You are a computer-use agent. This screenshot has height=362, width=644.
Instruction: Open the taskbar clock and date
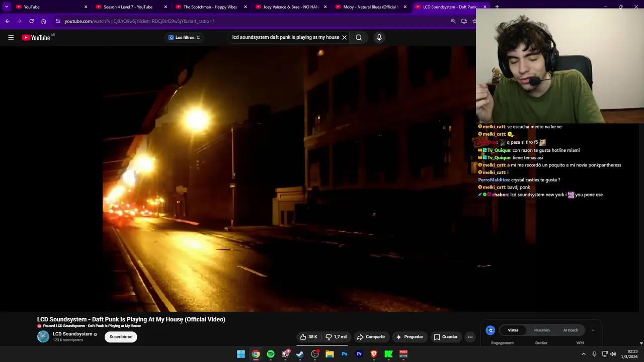point(629,354)
